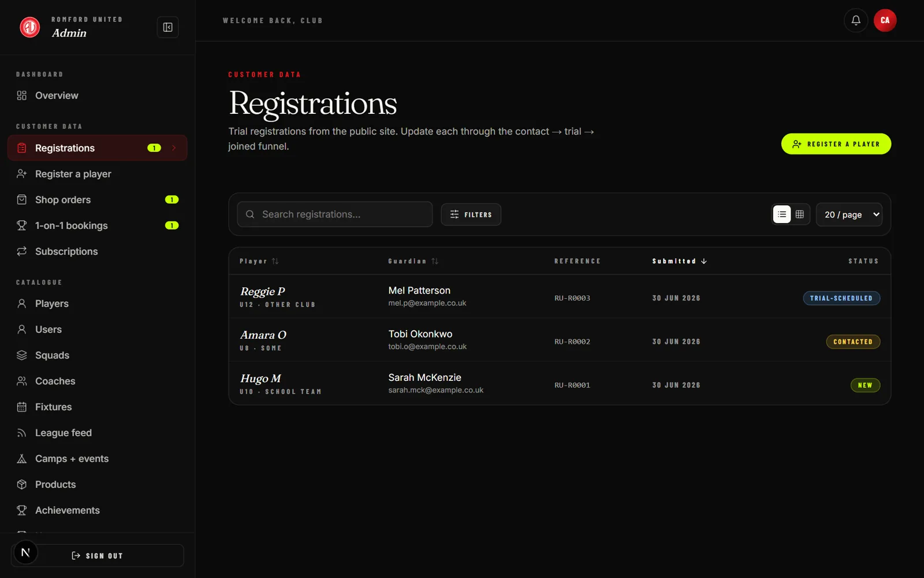Click the Products box icon
The height and width of the screenshot is (578, 924).
[x=22, y=484]
